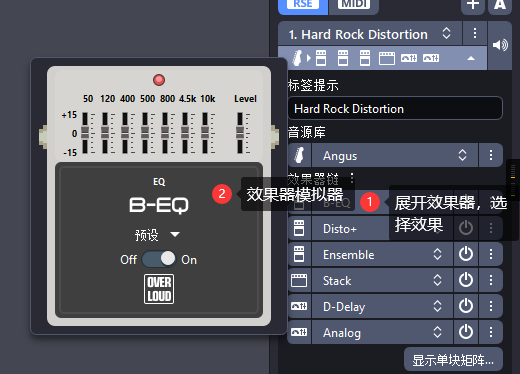
Task: Click the amp icon of the Stack row
Action: point(299,280)
